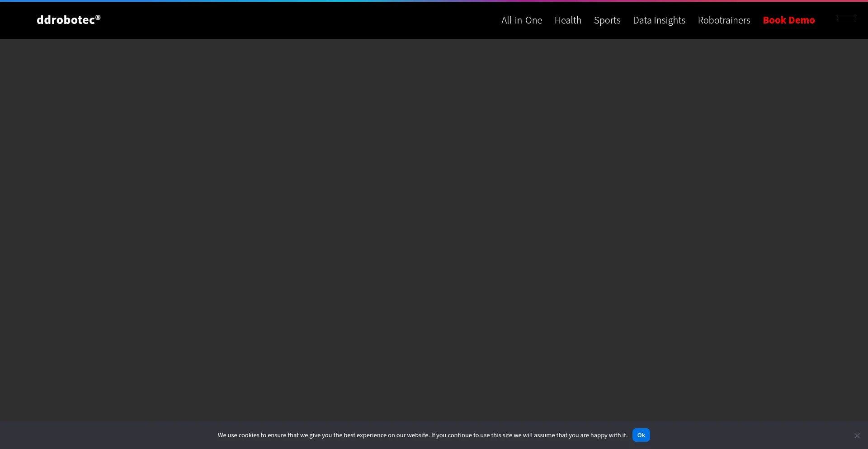The image size is (868, 449).
Task: Click the "robotec" part of the logo
Action: click(73, 20)
